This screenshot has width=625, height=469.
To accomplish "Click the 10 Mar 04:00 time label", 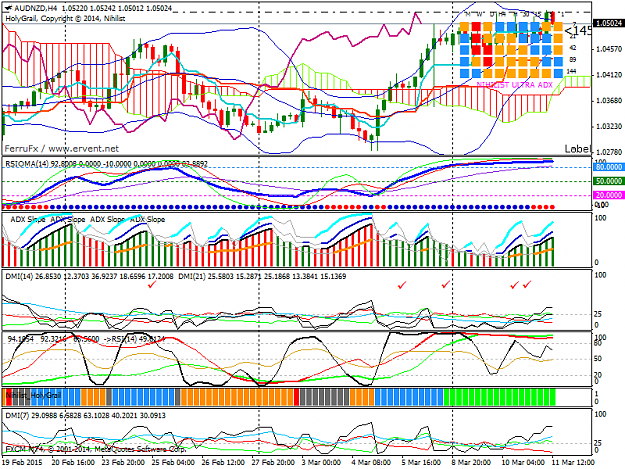I will point(523,463).
